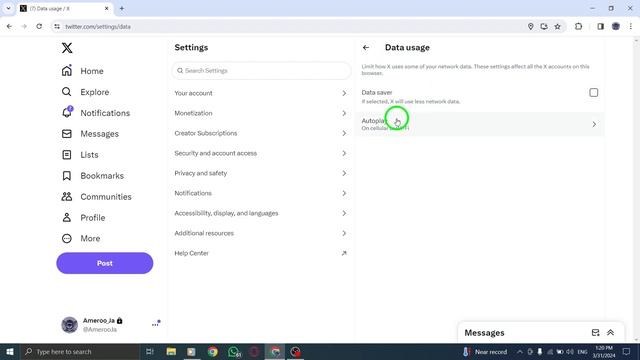640x360 pixels.
Task: Open the tab search dropdown
Action: 8,8
